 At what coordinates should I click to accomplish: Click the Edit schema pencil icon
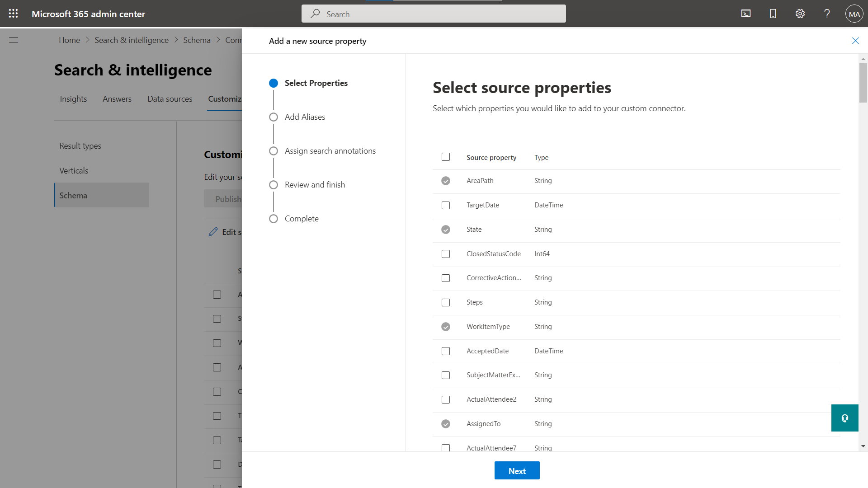pos(213,231)
